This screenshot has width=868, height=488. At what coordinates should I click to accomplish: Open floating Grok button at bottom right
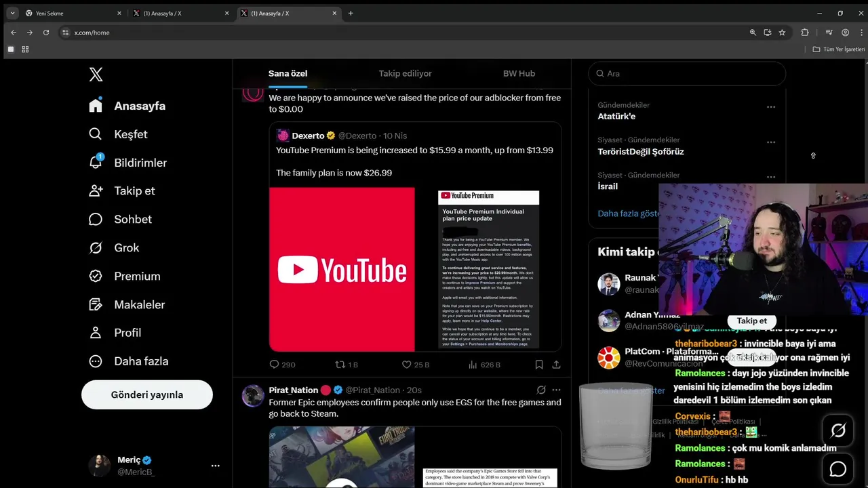(x=838, y=430)
